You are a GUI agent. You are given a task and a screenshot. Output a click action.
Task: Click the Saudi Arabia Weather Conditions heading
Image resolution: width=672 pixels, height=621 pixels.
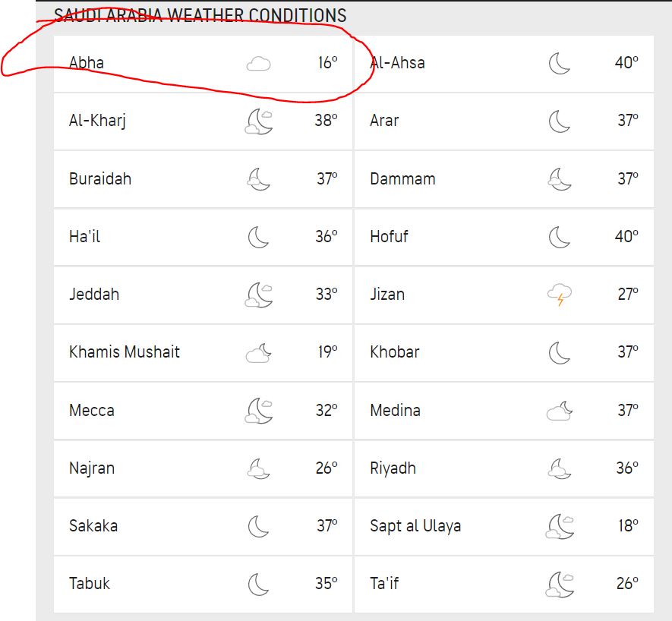click(x=200, y=15)
